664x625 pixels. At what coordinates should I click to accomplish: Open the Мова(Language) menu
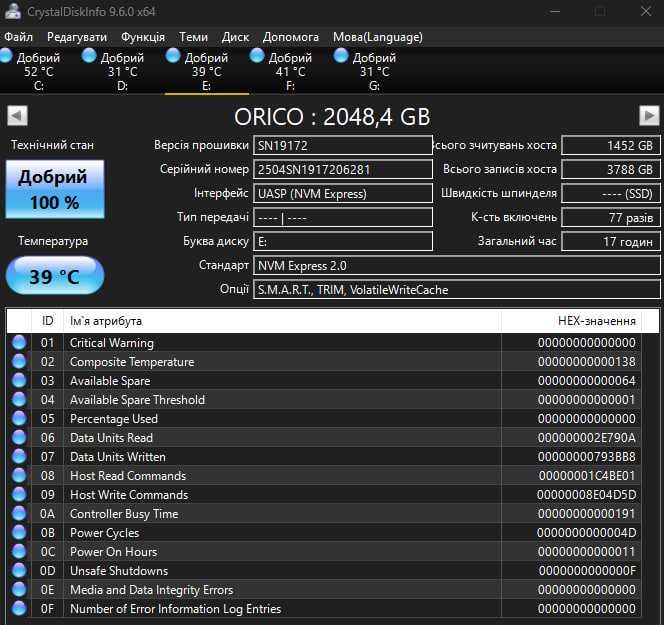pyautogui.click(x=378, y=37)
